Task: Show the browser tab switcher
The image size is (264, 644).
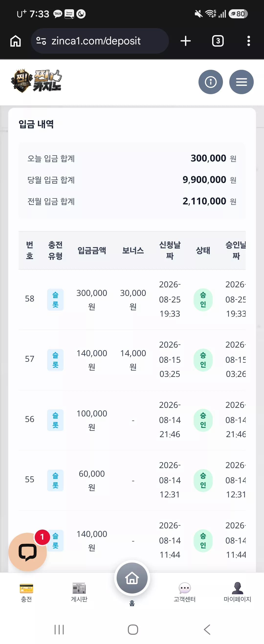Action: coord(218,41)
